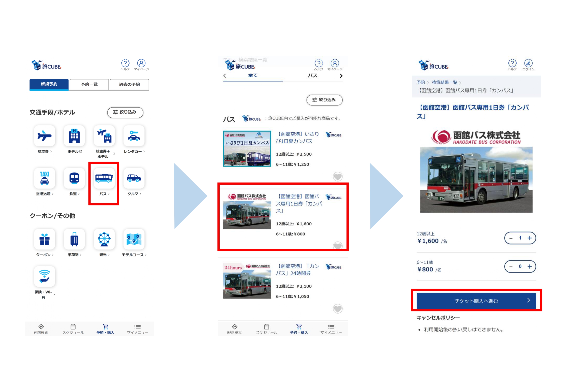Decrease 12歳以上 ticket quantity with minus

click(511, 238)
